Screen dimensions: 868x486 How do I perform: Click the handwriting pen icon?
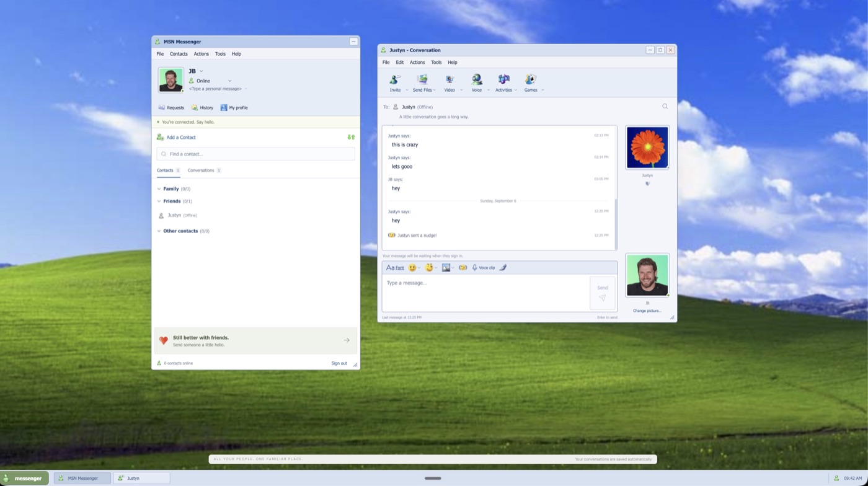pos(503,268)
